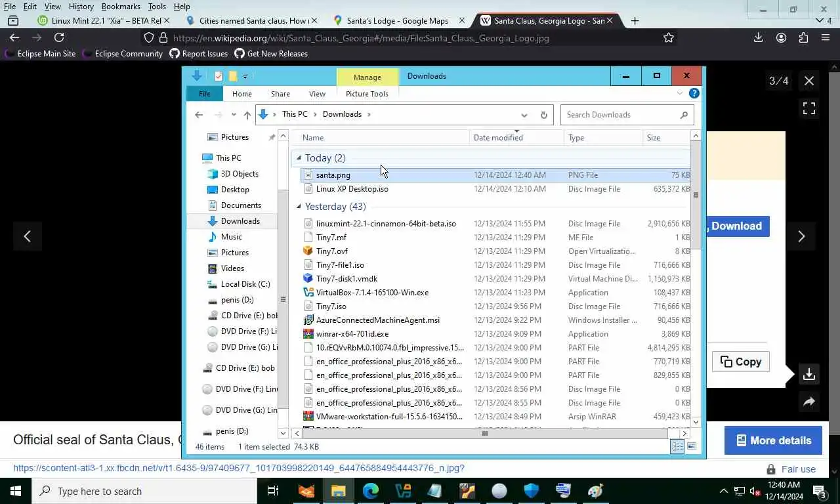Image resolution: width=840 pixels, height=504 pixels.
Task: Select the AzureConnectedMachineAgent.msi icon
Action: point(308,320)
